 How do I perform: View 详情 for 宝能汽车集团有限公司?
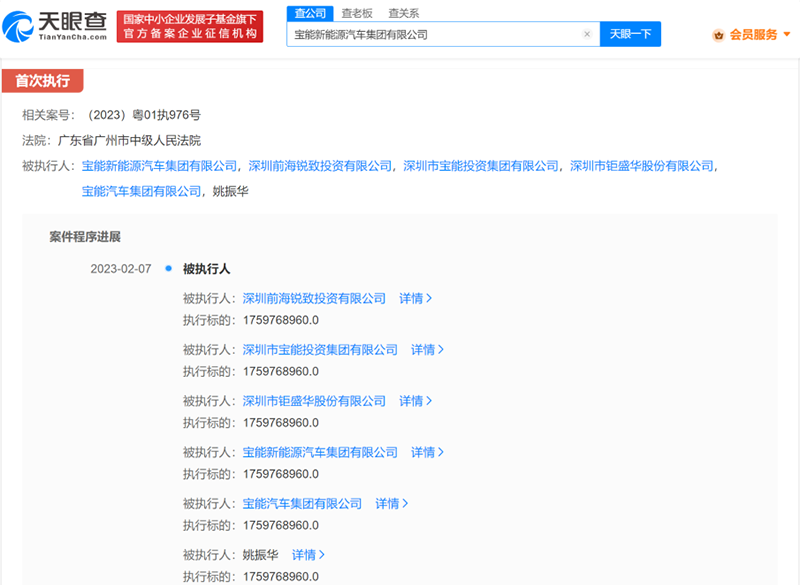pos(391,504)
